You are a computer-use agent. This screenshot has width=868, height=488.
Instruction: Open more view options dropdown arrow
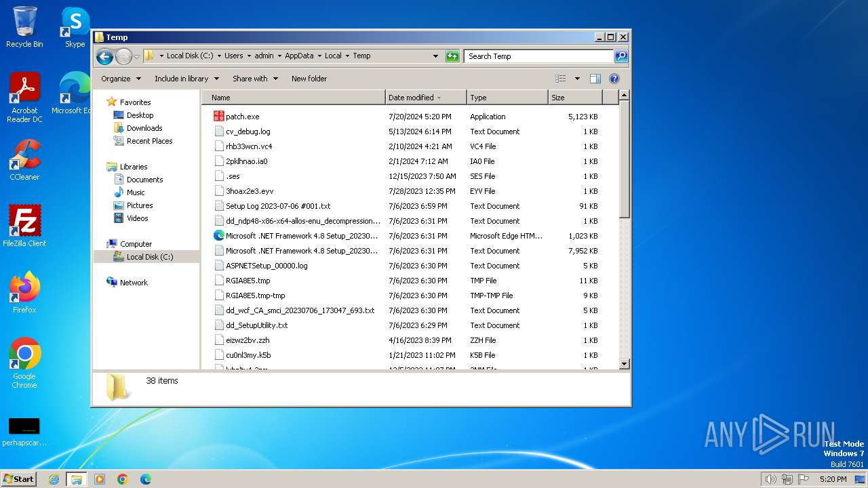[x=577, y=79]
